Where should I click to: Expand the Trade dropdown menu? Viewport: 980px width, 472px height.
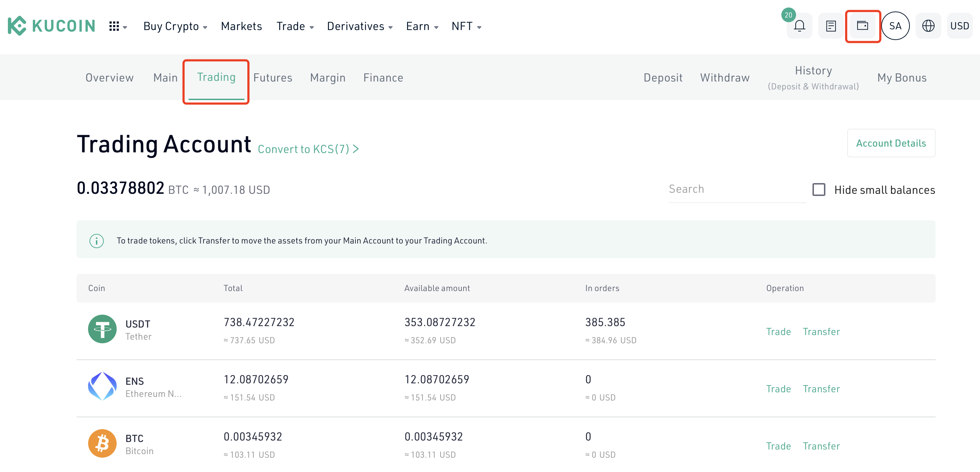295,26
